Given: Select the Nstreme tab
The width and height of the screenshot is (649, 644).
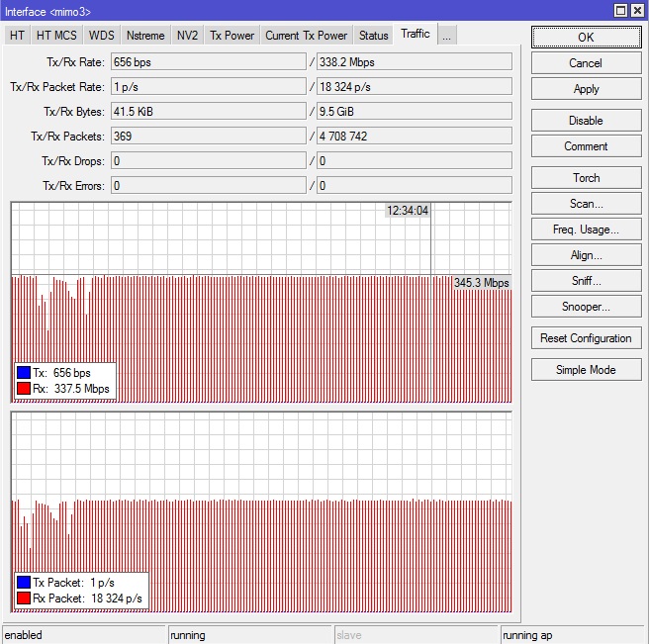Looking at the screenshot, I should 145,36.
